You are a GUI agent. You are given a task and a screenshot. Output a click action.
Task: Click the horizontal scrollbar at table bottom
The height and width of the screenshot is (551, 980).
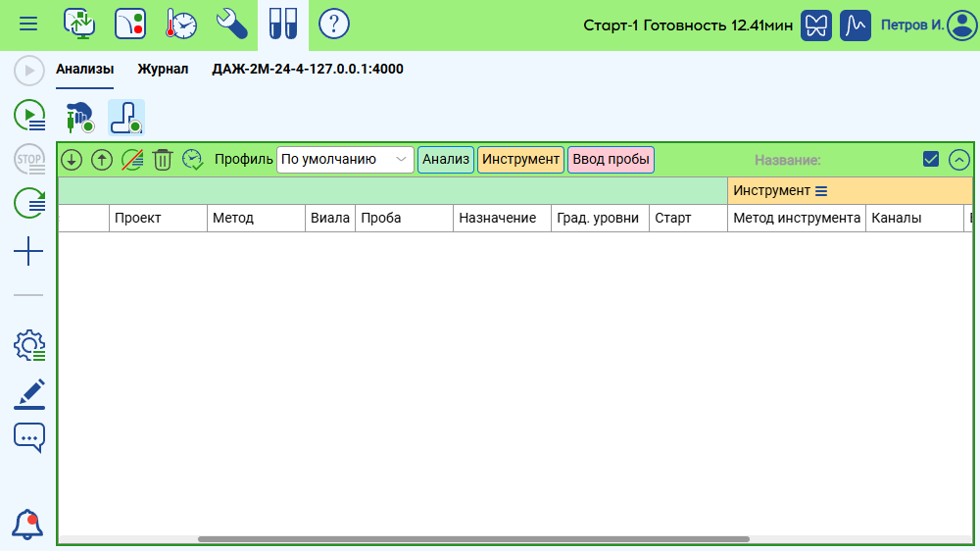pos(473,539)
